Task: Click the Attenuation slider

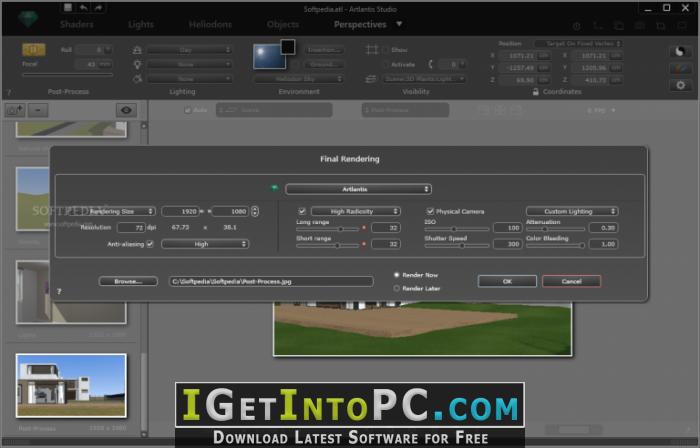Action: coord(555,229)
